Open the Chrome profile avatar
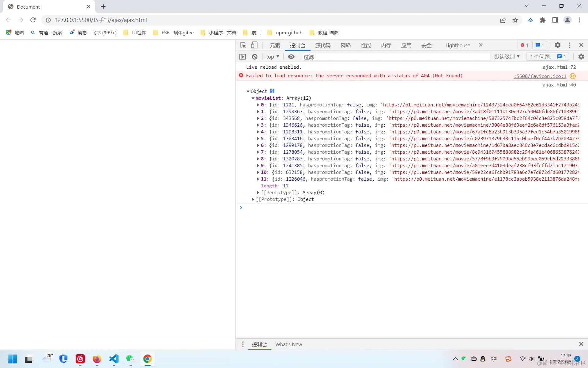Screen dimensions: 588x368 [567, 20]
